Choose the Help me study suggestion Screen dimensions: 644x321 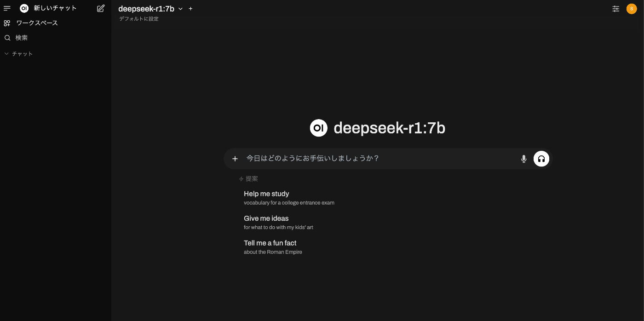[x=289, y=198]
